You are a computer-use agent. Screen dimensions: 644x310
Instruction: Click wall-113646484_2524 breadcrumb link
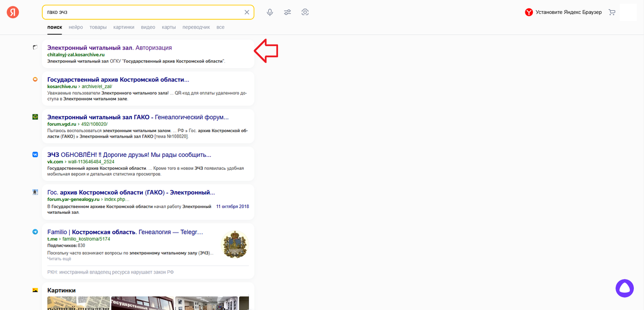91,162
